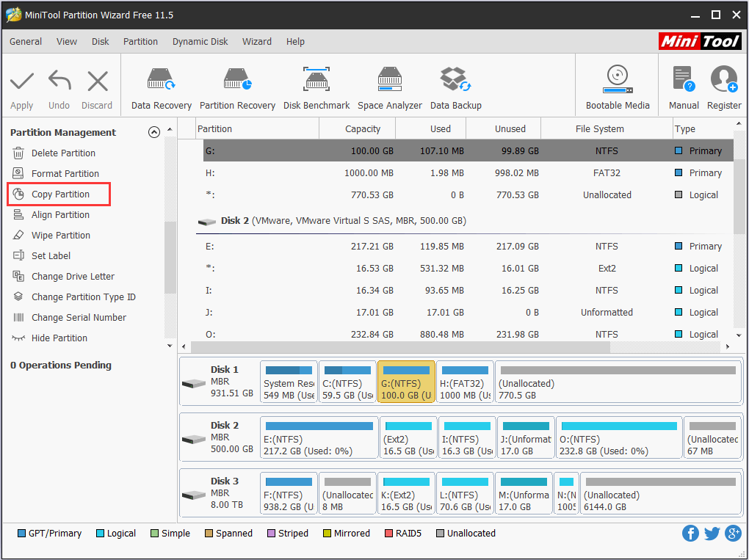Collapse the Partition Management section
This screenshot has height=560, width=749.
153,132
